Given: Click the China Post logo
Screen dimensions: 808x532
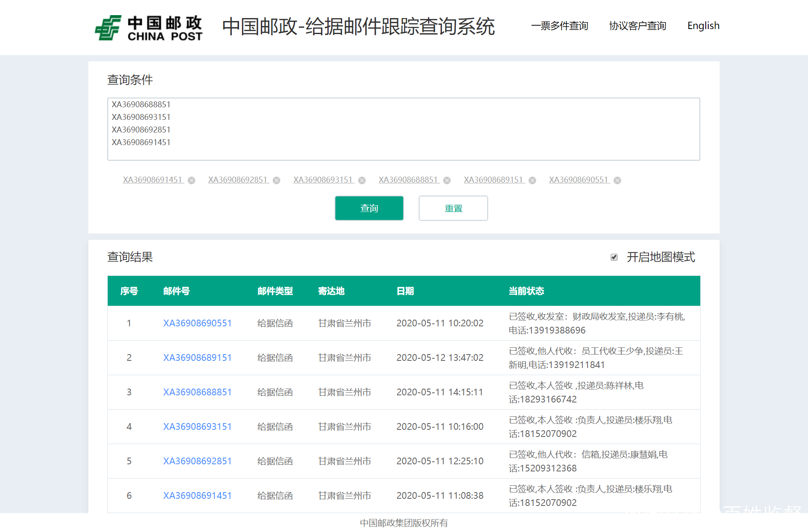Looking at the screenshot, I should (148, 28).
